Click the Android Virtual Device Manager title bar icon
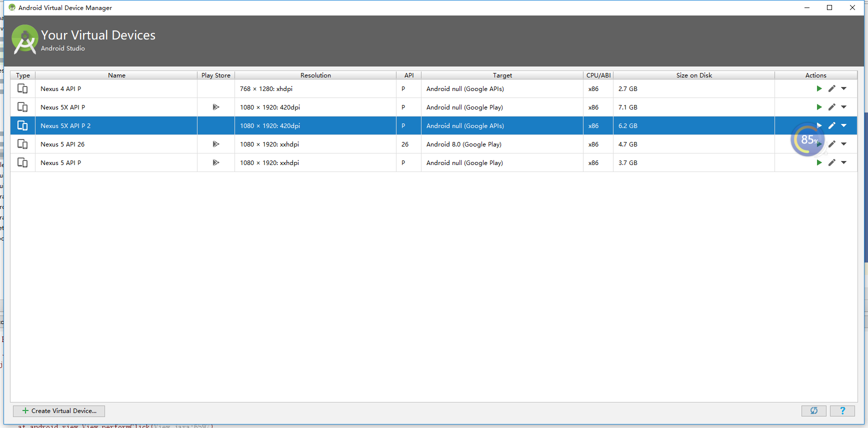This screenshot has width=868, height=428. click(x=12, y=7)
